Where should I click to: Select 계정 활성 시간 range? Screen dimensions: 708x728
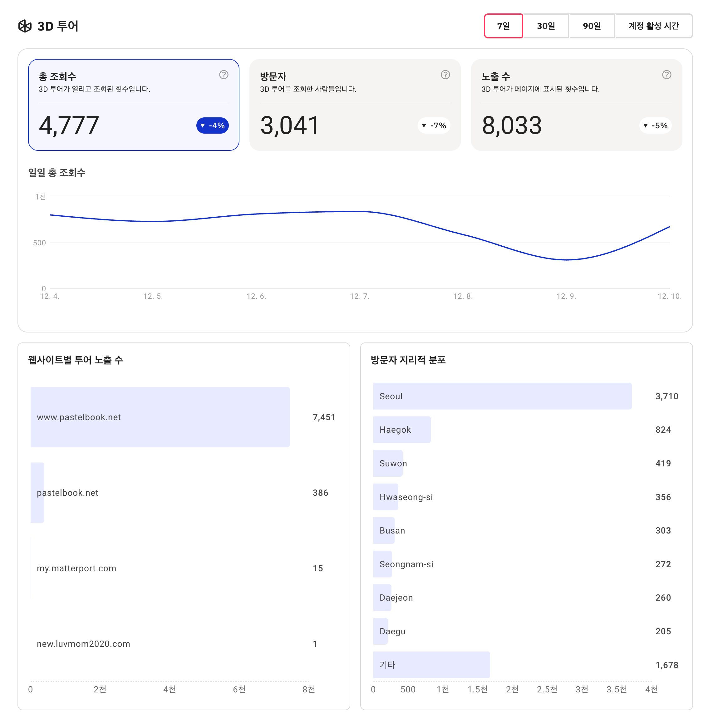[653, 26]
